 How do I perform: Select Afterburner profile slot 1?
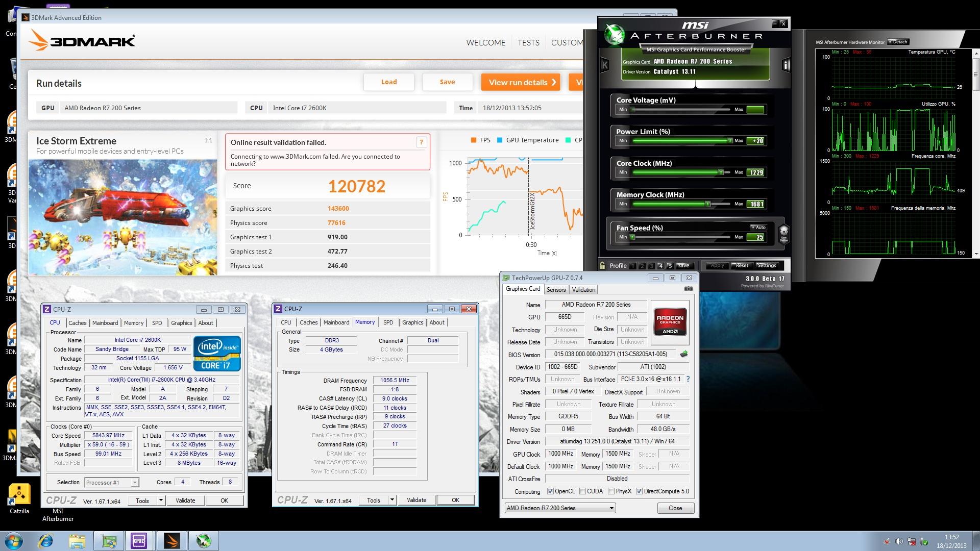click(x=633, y=266)
